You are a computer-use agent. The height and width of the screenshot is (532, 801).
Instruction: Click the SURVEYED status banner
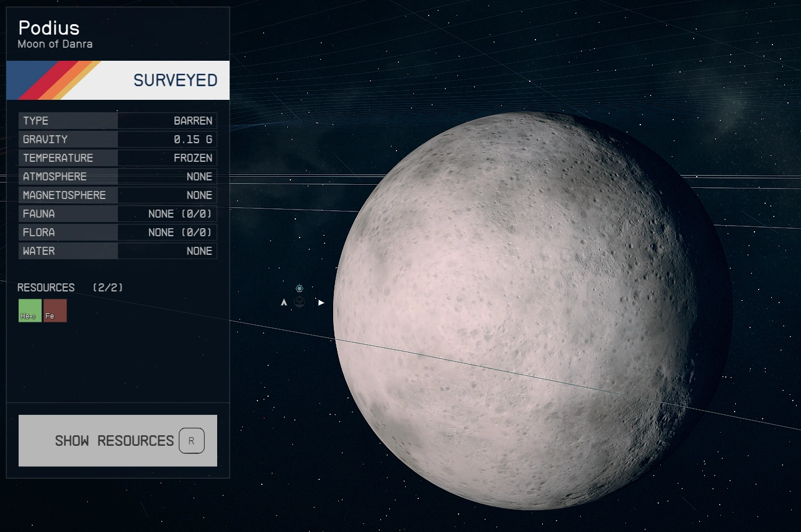(118, 80)
